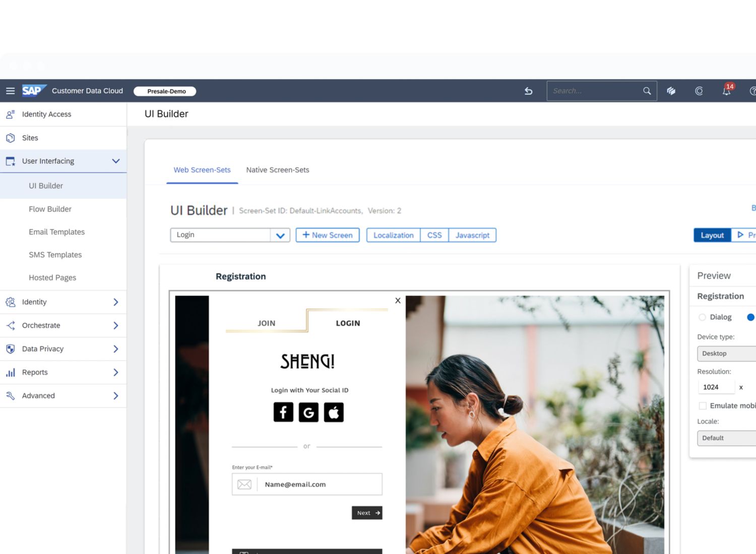Expand the Data Privacy menu
This screenshot has height=554, width=756.
pos(115,349)
